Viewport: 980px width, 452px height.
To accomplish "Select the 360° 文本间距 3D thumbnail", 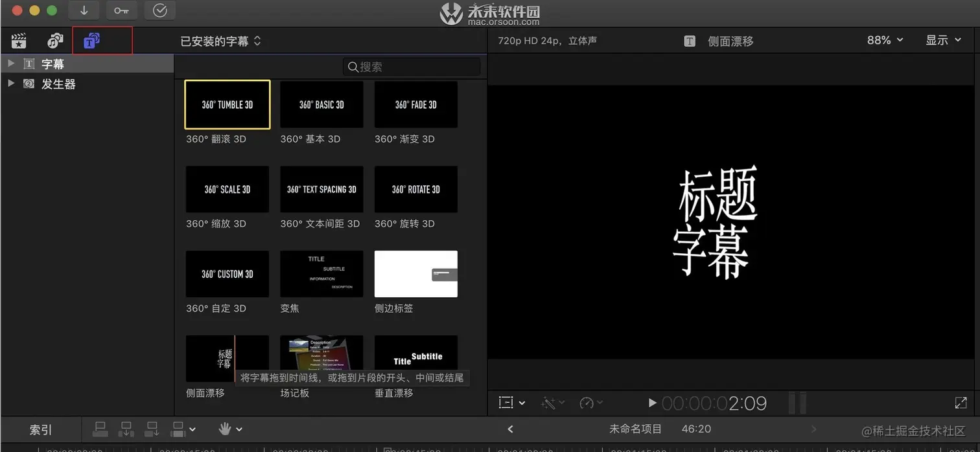I will 321,189.
